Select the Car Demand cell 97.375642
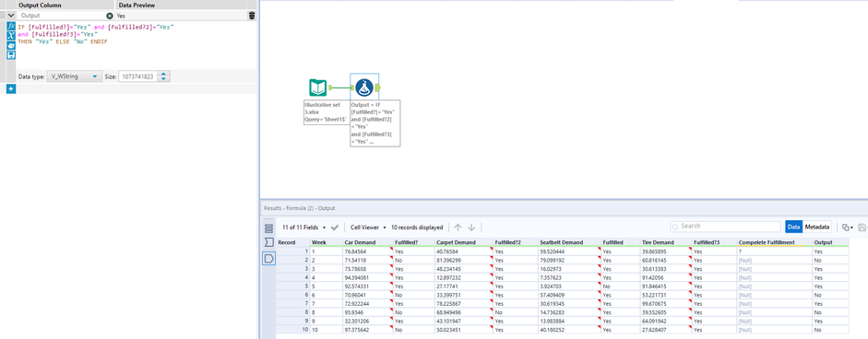The image size is (868, 339). tap(367, 330)
